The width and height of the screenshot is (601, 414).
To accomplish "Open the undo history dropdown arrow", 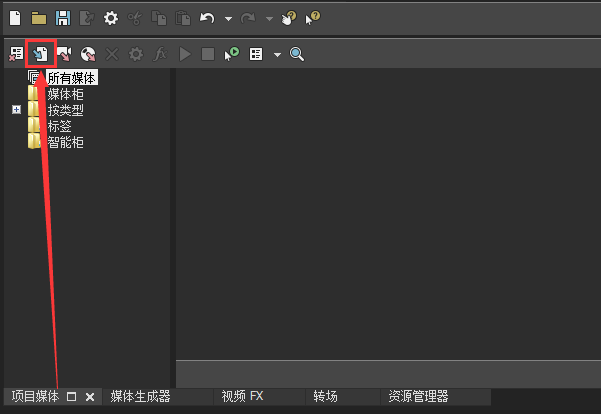I will click(x=228, y=19).
